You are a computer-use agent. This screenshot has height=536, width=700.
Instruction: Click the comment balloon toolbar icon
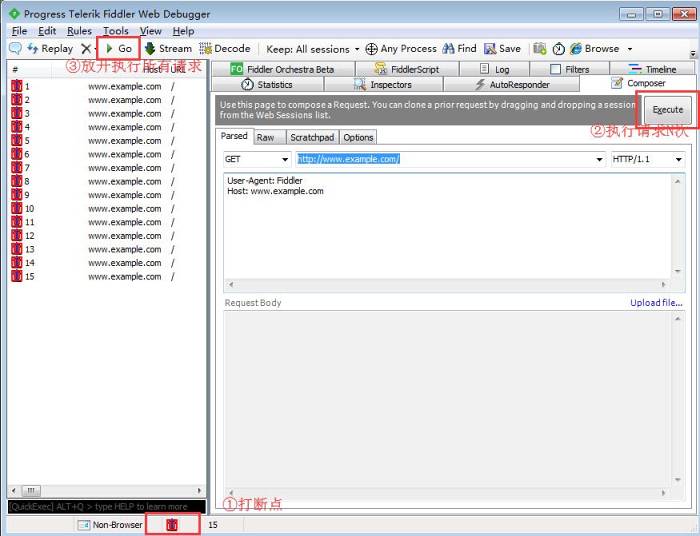point(16,49)
